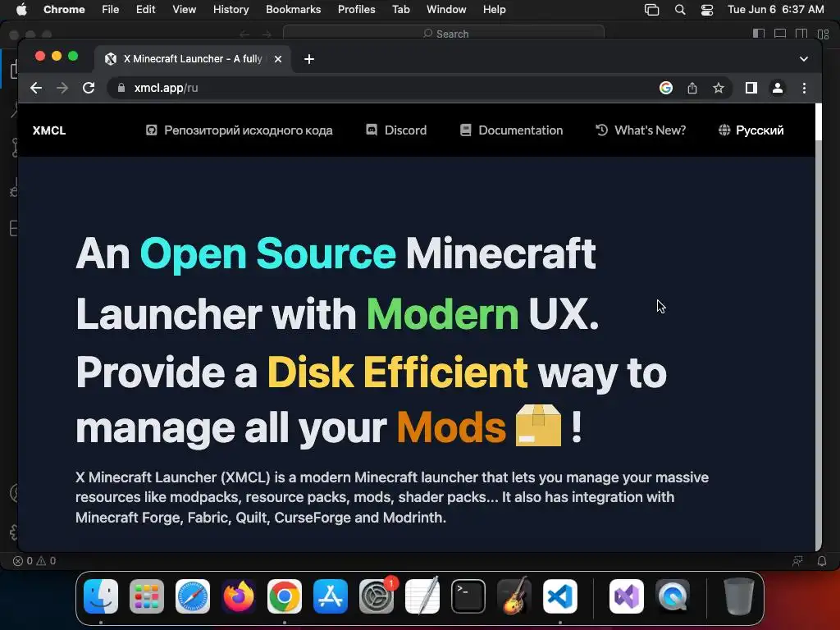Open Trash from the Dock
Image resolution: width=840 pixels, height=630 pixels.
click(x=739, y=596)
